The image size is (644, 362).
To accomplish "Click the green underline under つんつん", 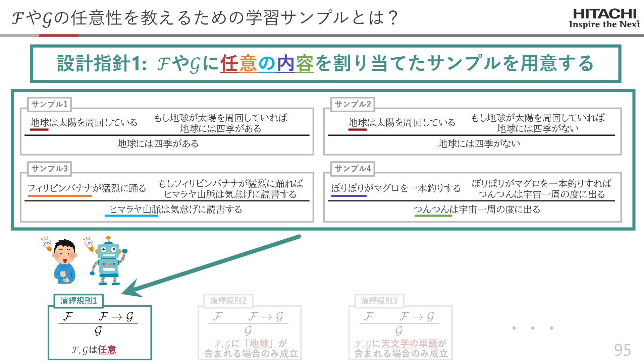I will coord(433,216).
